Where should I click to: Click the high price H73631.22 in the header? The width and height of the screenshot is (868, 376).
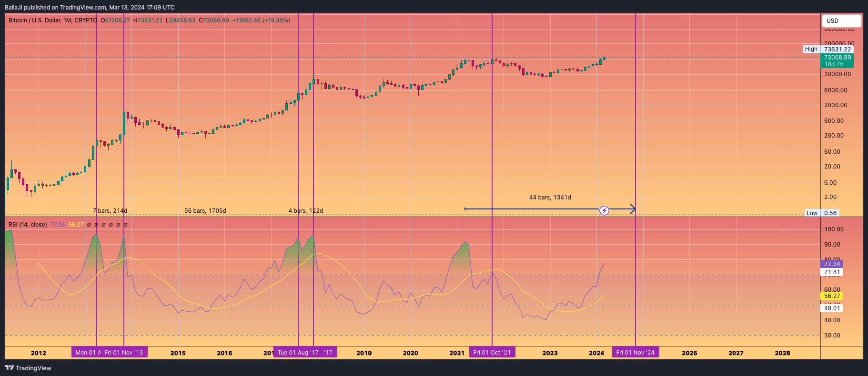(x=148, y=20)
